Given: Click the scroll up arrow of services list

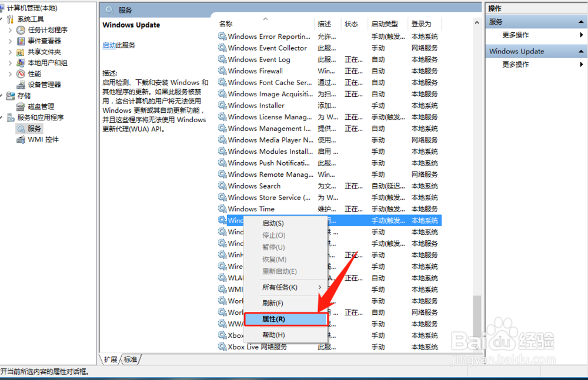Looking at the screenshot, I should tap(477, 22).
